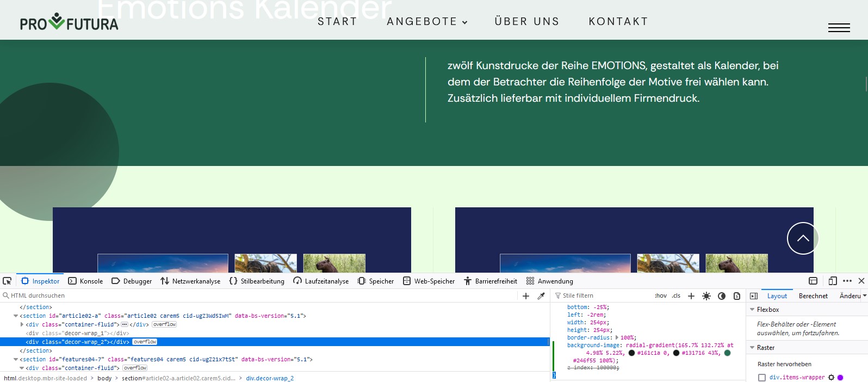Go to the KONTAKT page
The image size is (868, 382).
tap(618, 22)
